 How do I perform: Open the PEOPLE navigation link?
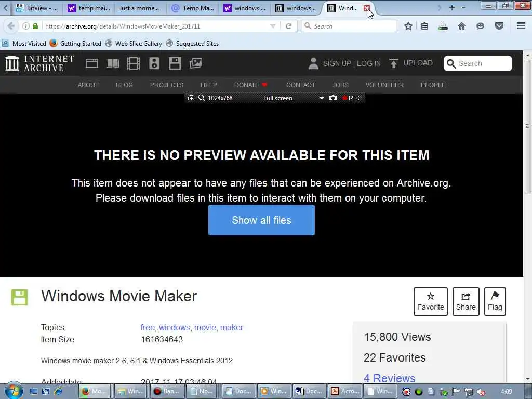[x=433, y=85]
